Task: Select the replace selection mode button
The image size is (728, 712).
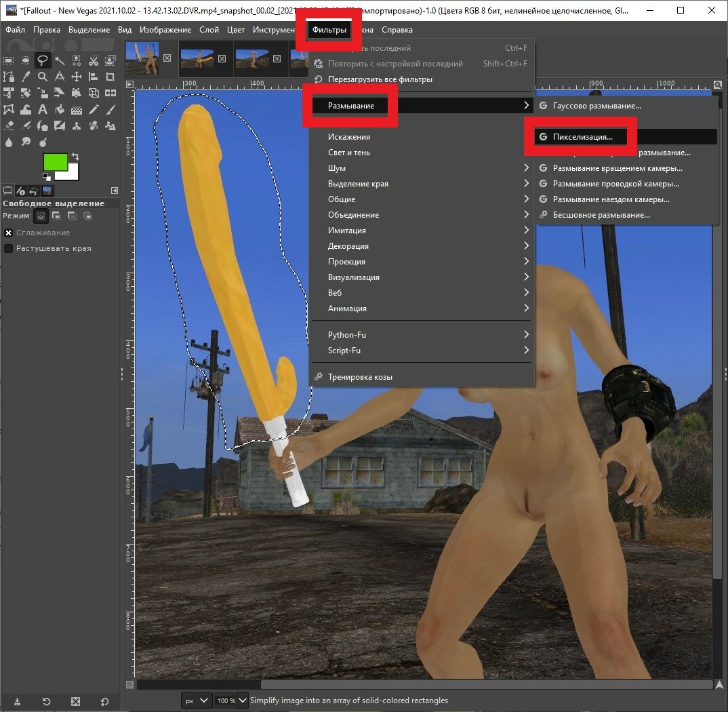Action: click(x=41, y=216)
